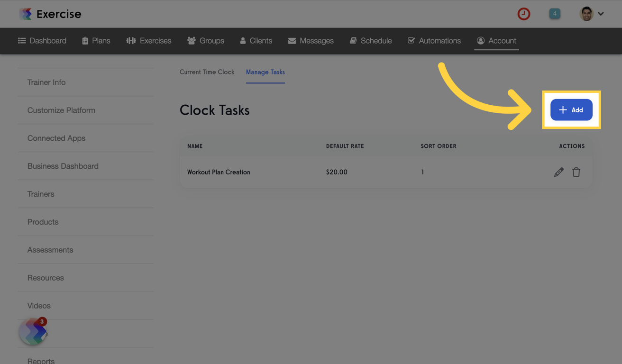
Task: Select Videos in the sidebar
Action: pyautogui.click(x=86, y=306)
